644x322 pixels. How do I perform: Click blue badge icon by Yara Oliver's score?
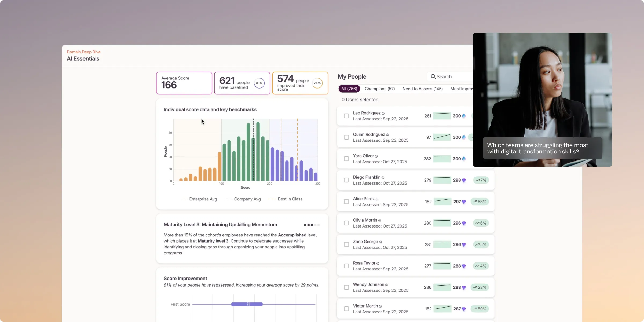point(464,159)
